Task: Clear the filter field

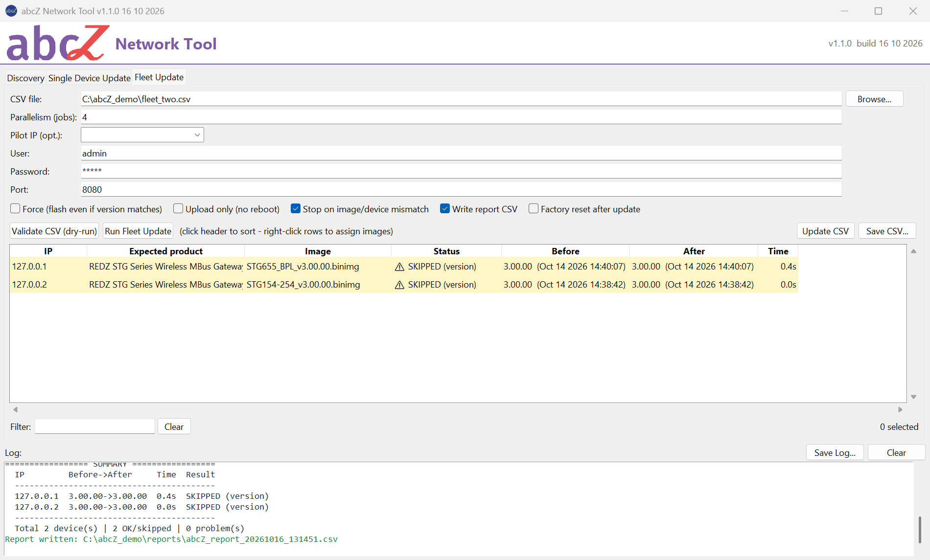Action: pos(174,426)
